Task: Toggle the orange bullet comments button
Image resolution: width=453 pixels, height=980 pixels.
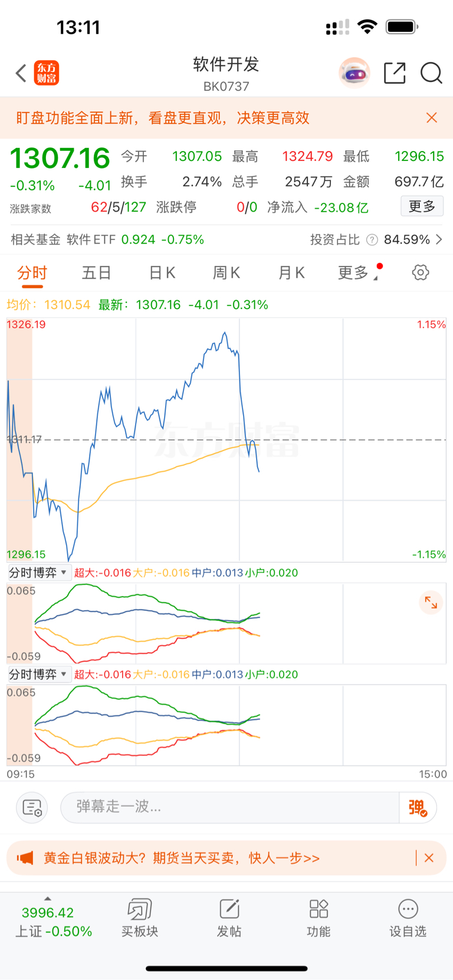Action: [x=418, y=807]
